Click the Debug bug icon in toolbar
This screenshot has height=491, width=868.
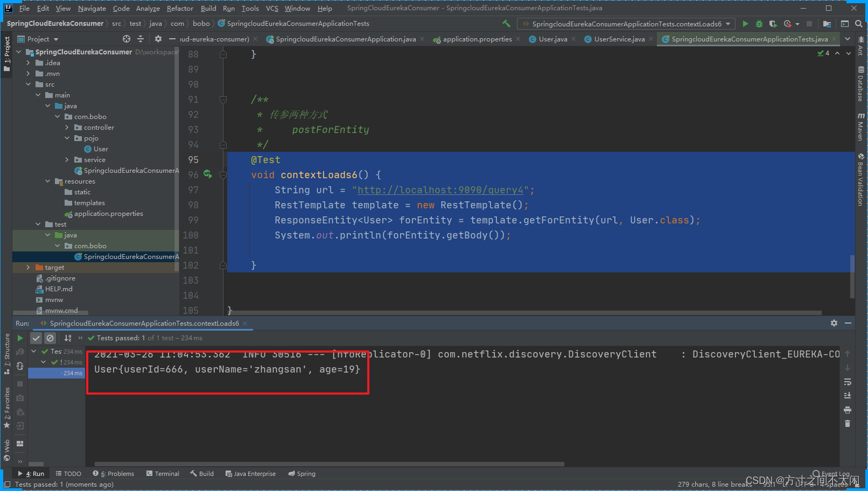pyautogui.click(x=759, y=24)
